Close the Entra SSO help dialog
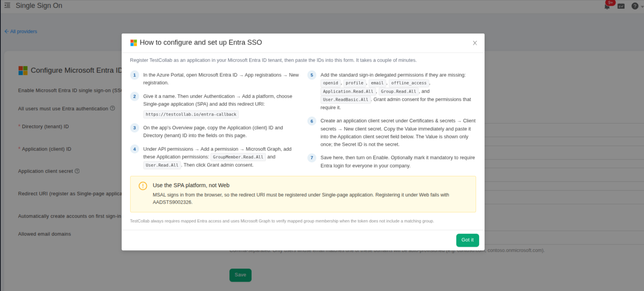This screenshot has width=644, height=291. [475, 43]
